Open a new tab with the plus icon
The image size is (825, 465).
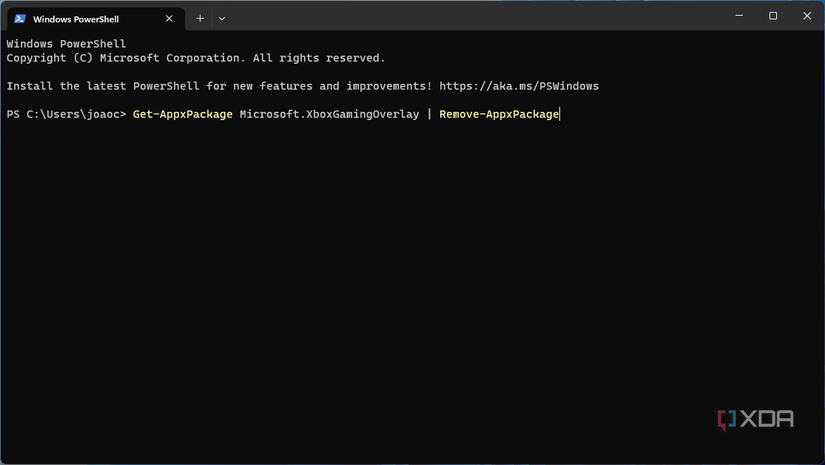[200, 18]
